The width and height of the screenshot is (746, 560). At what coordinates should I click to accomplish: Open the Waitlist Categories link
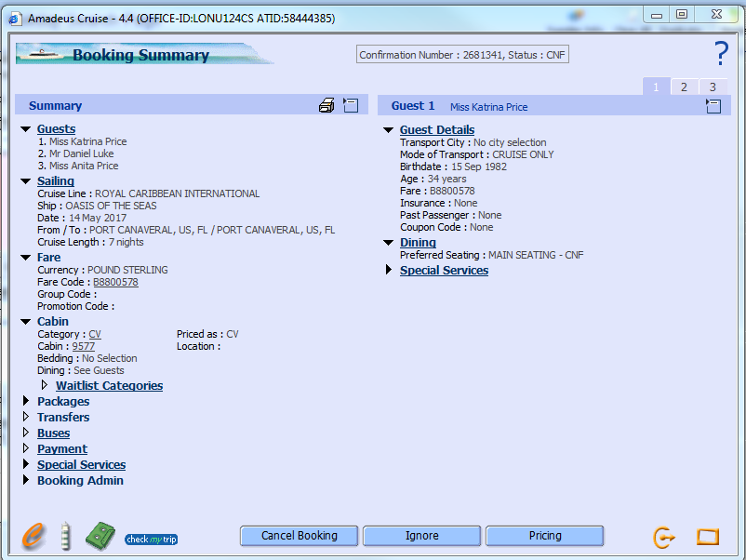tap(110, 386)
